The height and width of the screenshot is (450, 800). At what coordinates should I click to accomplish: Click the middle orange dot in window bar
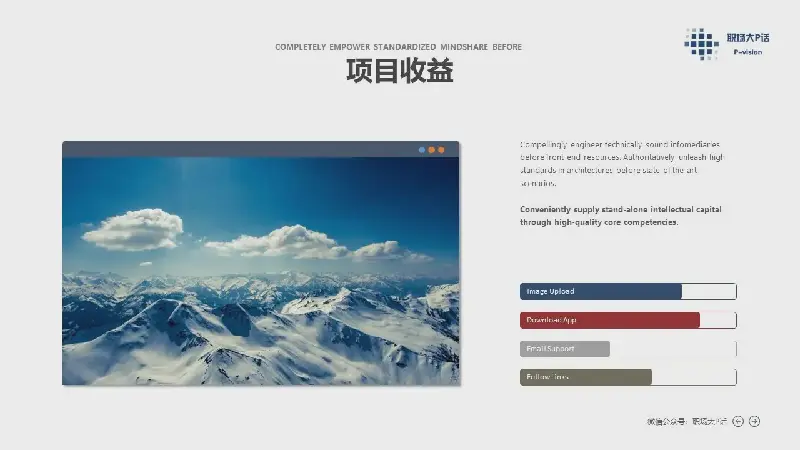coord(432,150)
